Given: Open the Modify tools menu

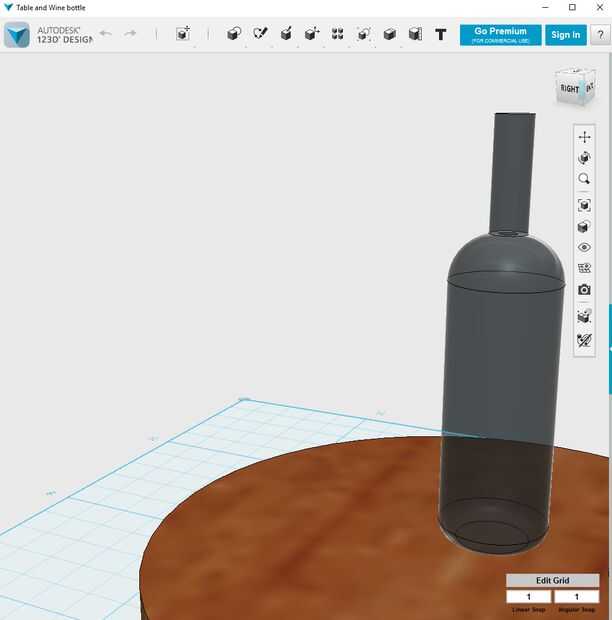Looking at the screenshot, I should [312, 34].
